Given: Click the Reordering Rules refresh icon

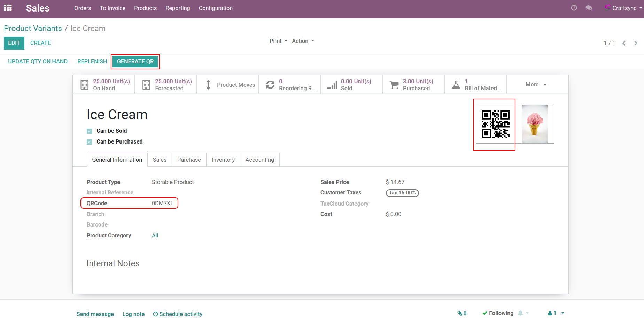Looking at the screenshot, I should point(270,85).
